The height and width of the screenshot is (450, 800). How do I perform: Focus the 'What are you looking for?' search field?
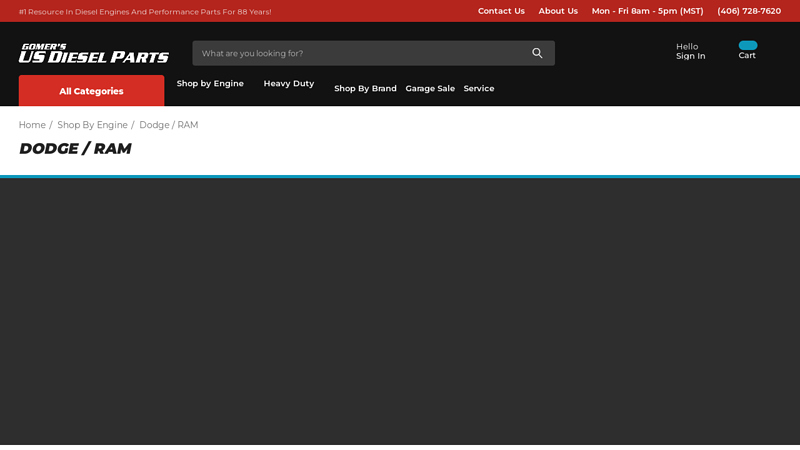tap(360, 53)
